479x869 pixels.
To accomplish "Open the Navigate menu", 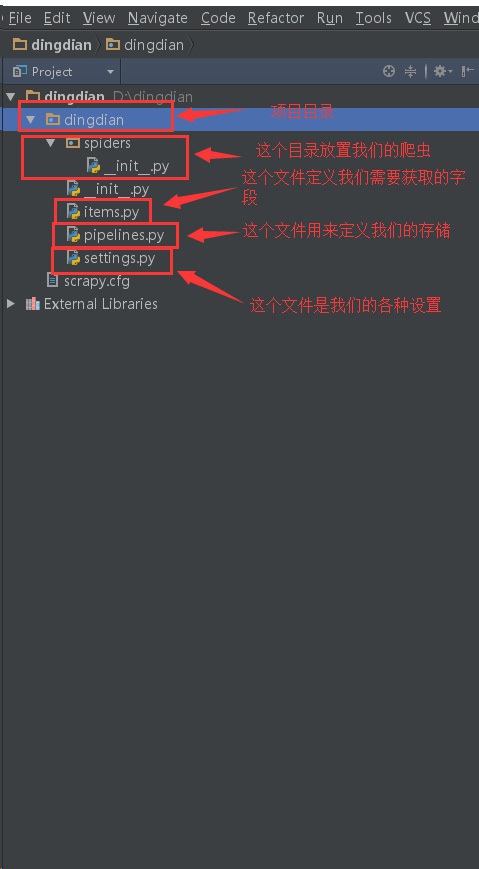I will click(157, 18).
